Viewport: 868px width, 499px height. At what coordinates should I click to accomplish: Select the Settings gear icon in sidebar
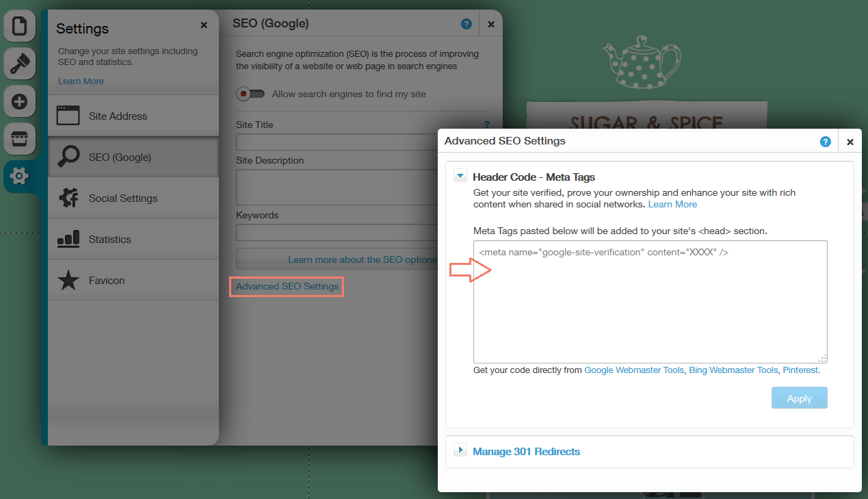point(19,177)
